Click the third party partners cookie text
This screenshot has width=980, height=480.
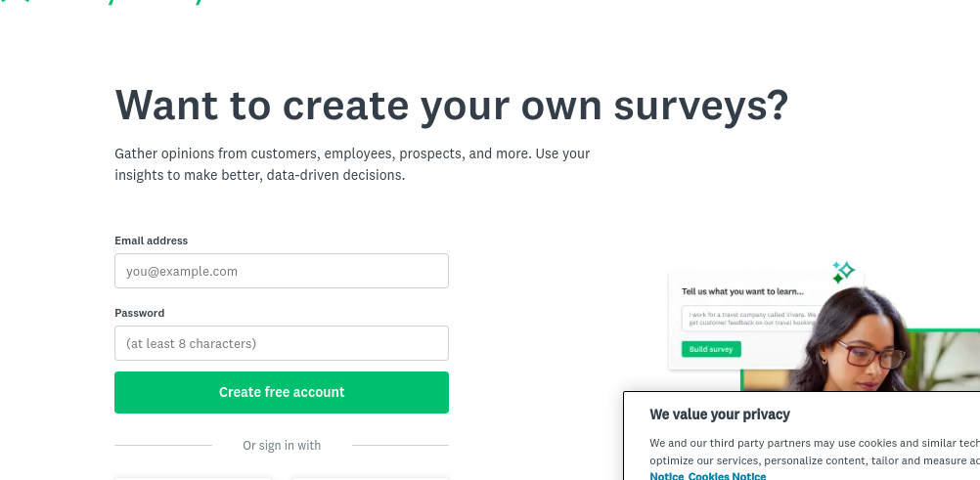(x=814, y=443)
